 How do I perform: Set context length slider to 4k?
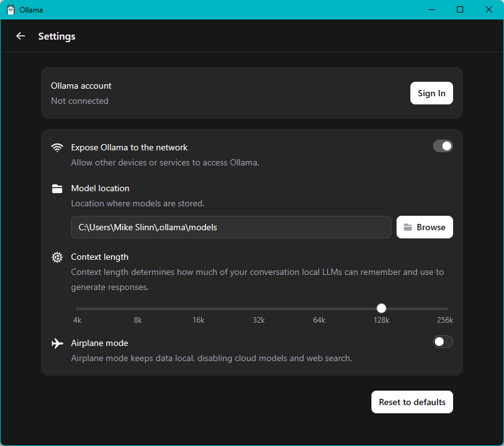[77, 308]
